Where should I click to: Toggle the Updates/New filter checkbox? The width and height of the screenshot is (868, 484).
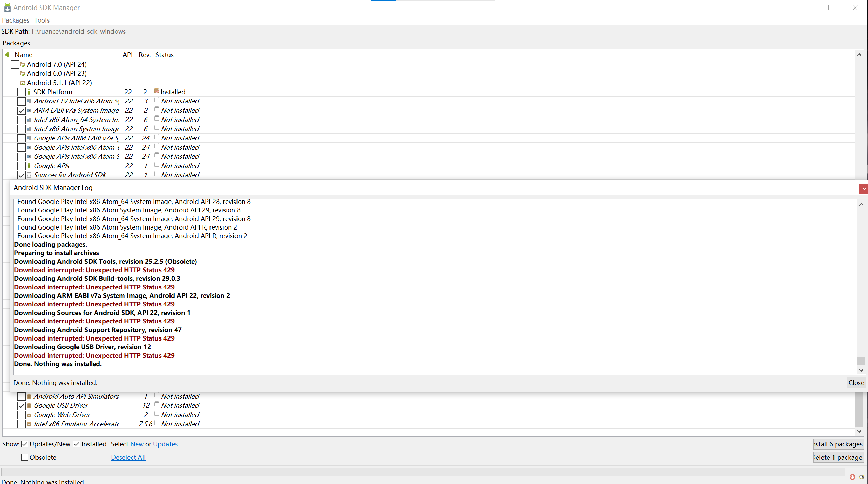25,444
